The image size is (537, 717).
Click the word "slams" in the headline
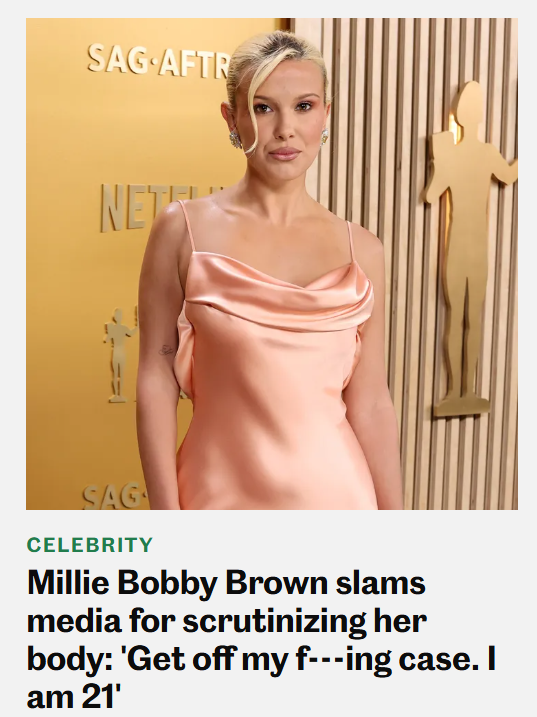[381, 583]
